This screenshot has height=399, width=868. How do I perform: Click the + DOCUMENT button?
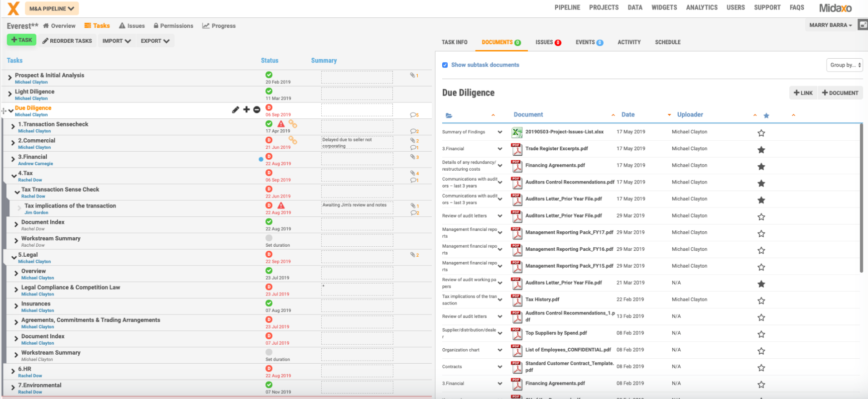pos(840,93)
